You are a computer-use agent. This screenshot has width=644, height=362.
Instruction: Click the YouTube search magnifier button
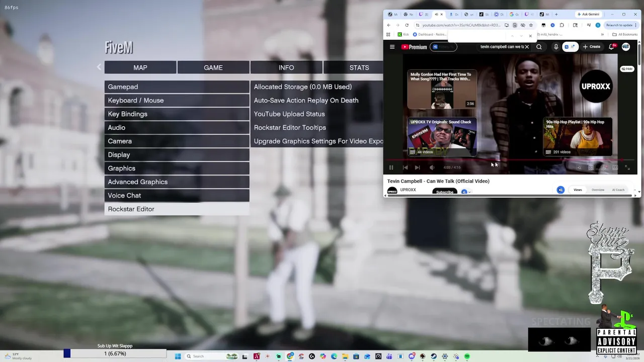pos(539,47)
